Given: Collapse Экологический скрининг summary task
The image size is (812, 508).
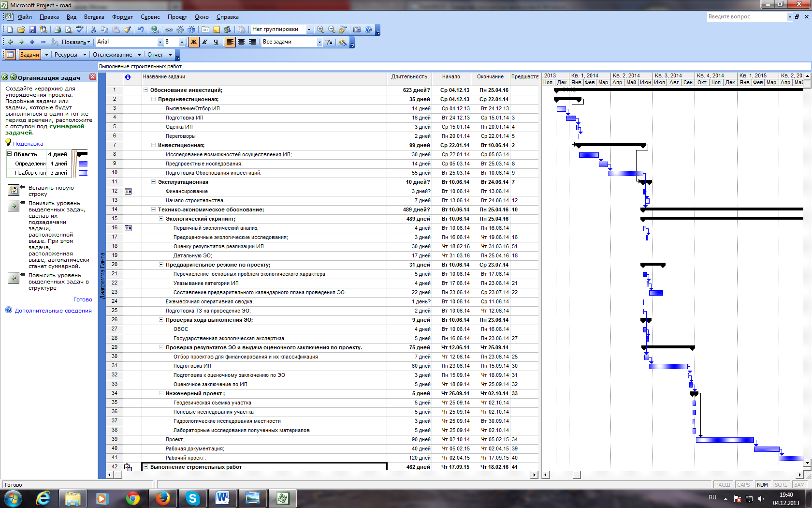Looking at the screenshot, I should point(161,219).
